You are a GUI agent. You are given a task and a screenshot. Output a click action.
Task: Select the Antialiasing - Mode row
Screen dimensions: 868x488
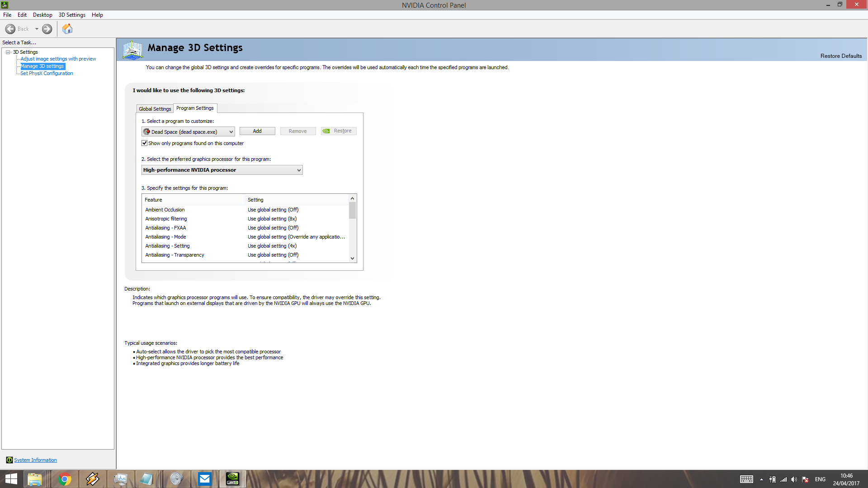tap(245, 237)
